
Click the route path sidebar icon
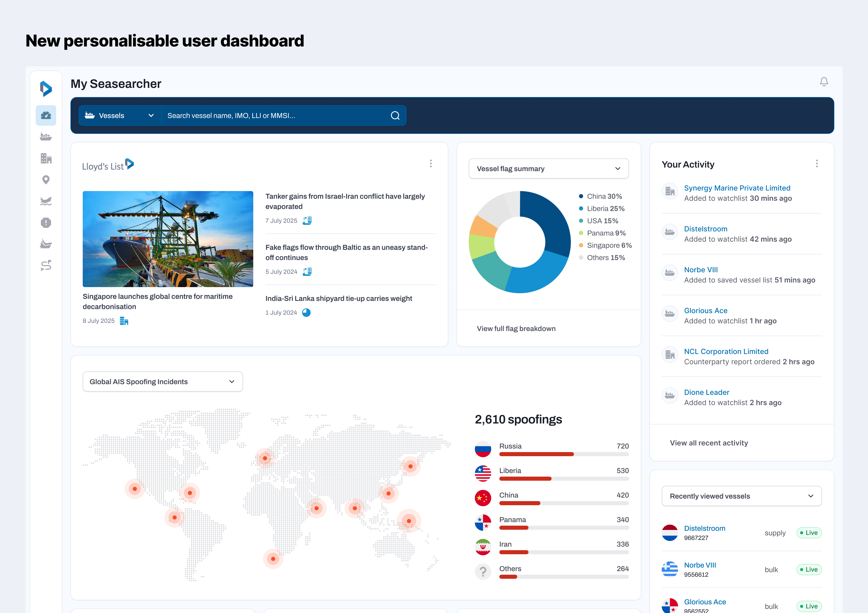click(46, 265)
